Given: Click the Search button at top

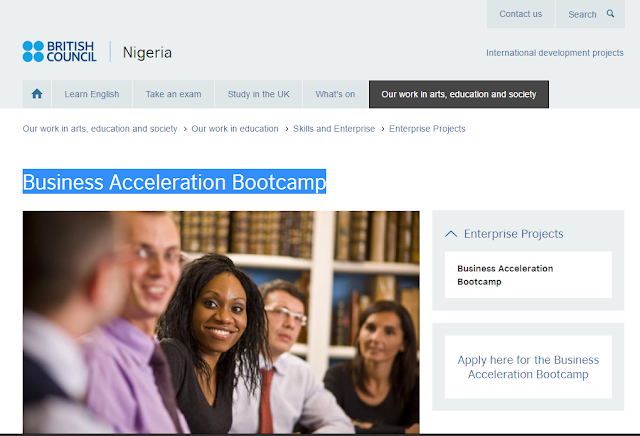Looking at the screenshot, I should 590,14.
